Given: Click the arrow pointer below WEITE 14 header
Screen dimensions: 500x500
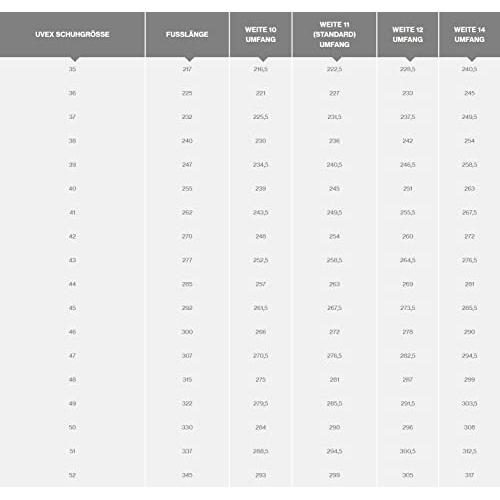Looking at the screenshot, I should tap(472, 59).
